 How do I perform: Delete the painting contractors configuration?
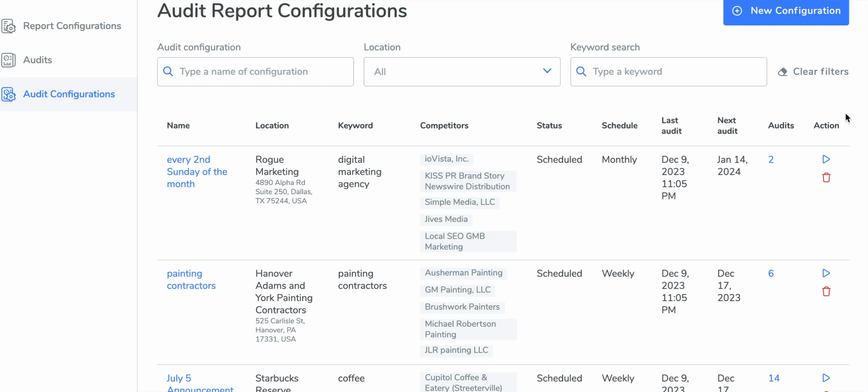coord(826,291)
